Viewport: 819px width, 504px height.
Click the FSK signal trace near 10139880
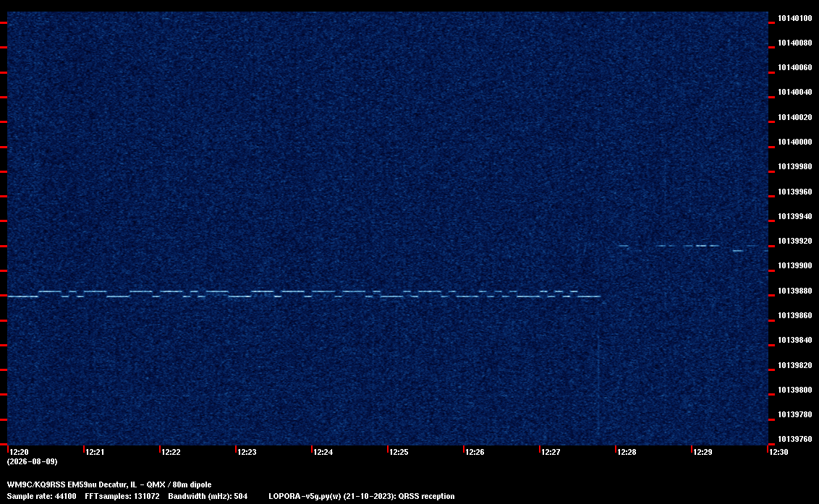coord(304,294)
